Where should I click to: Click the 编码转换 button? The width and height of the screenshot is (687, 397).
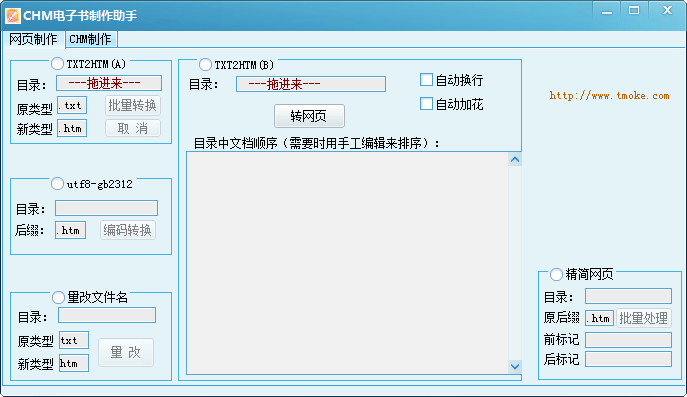coord(127,230)
